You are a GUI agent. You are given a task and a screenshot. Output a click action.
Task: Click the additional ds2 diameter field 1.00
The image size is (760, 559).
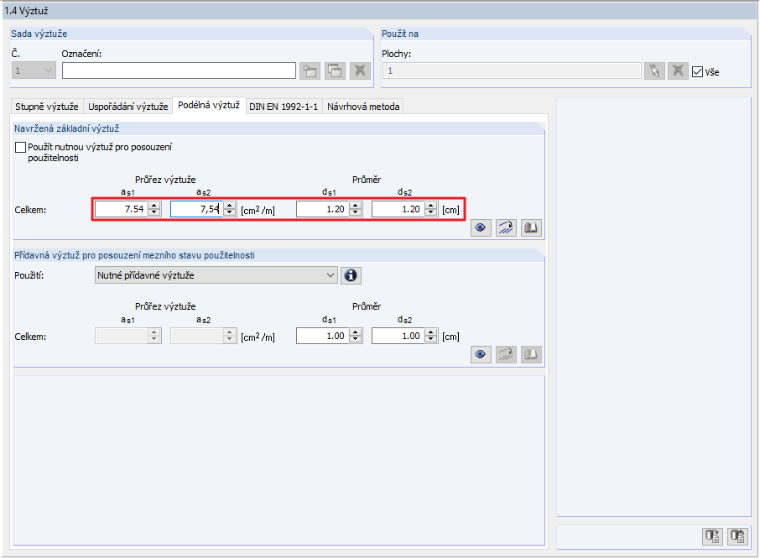pos(398,335)
